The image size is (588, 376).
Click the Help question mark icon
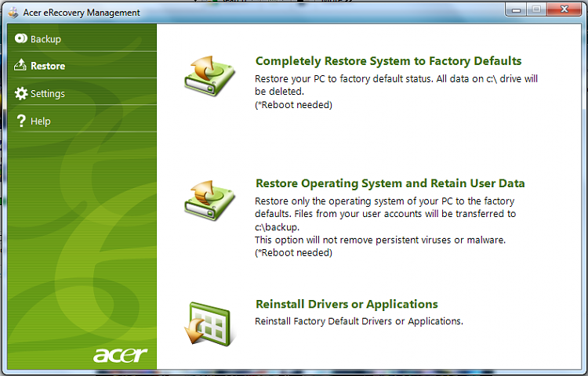point(21,121)
